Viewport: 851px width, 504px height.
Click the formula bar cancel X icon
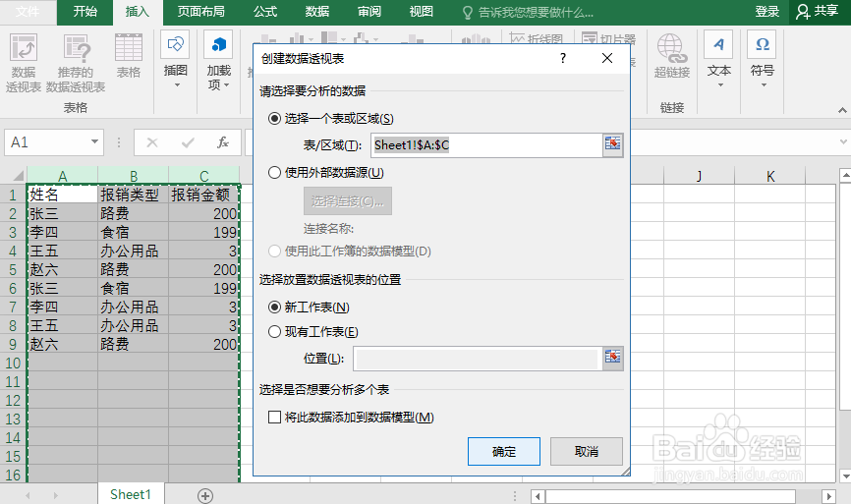(x=152, y=142)
